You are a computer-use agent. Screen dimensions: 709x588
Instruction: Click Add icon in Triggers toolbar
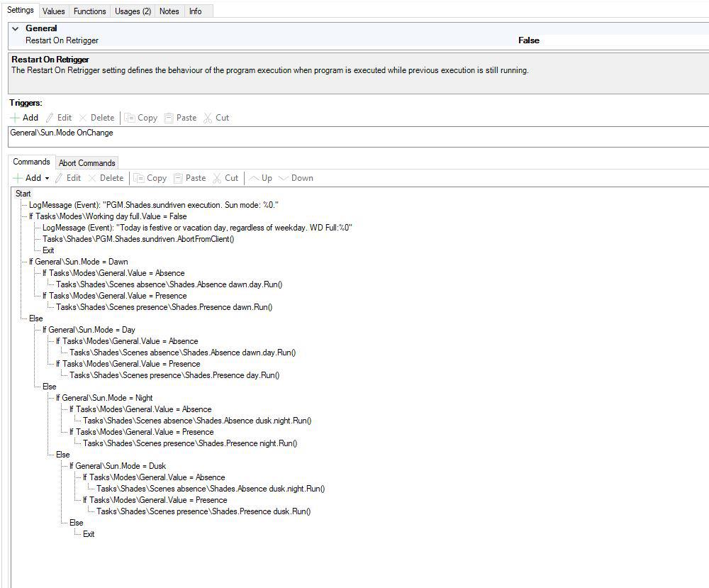coord(16,118)
